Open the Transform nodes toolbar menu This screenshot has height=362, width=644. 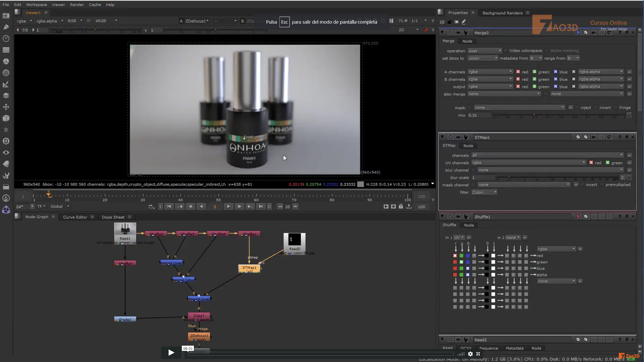point(6,107)
